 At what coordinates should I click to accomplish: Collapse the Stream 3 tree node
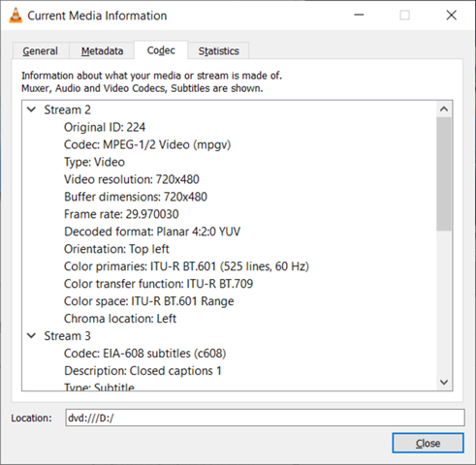pyautogui.click(x=31, y=335)
